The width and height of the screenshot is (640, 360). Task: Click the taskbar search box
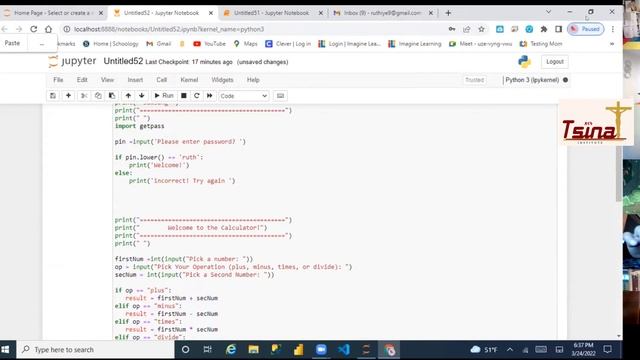click(x=96, y=350)
